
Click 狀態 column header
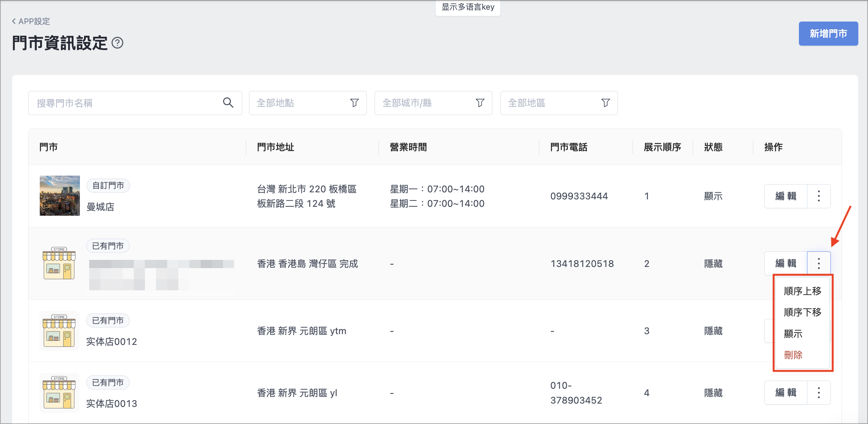pyautogui.click(x=713, y=147)
